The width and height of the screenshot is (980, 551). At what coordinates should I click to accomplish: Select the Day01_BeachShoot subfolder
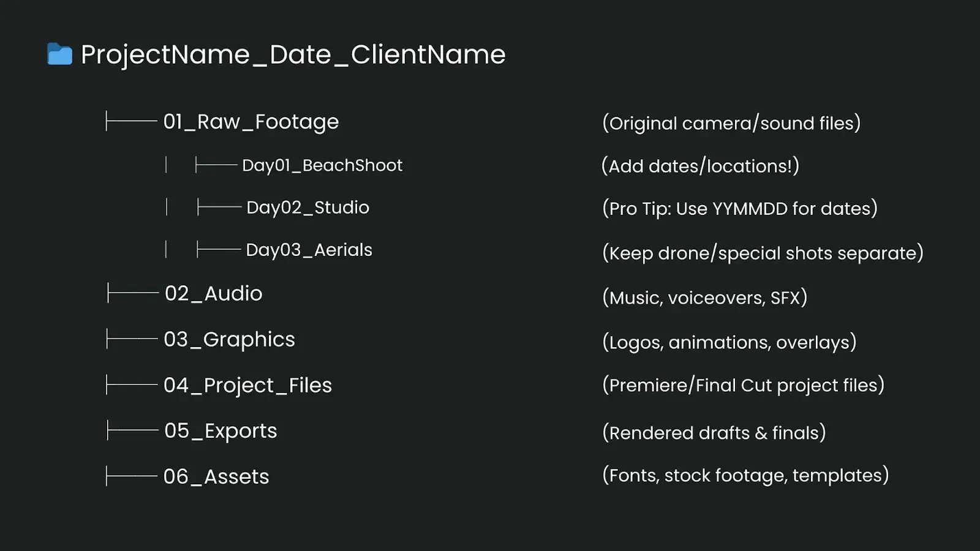coord(322,165)
